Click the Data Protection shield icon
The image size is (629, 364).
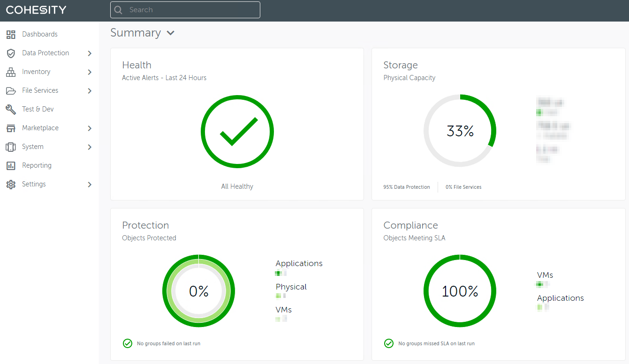click(x=10, y=53)
